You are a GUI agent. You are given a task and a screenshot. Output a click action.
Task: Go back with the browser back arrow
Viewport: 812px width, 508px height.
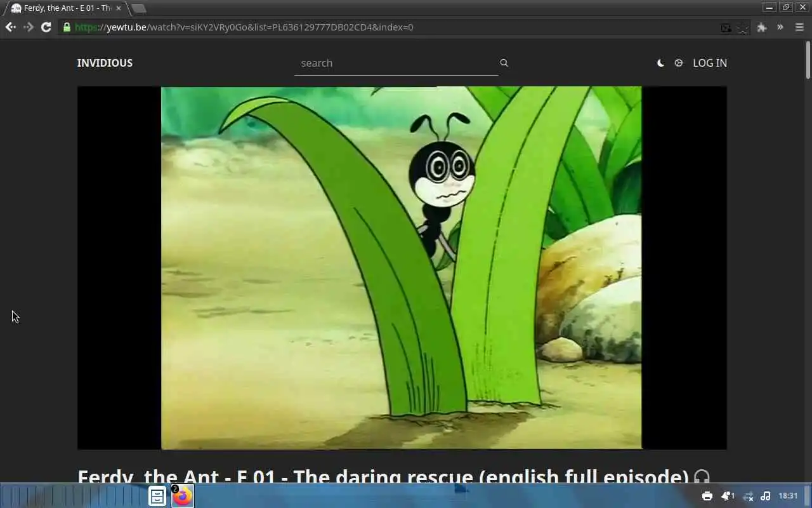point(10,27)
